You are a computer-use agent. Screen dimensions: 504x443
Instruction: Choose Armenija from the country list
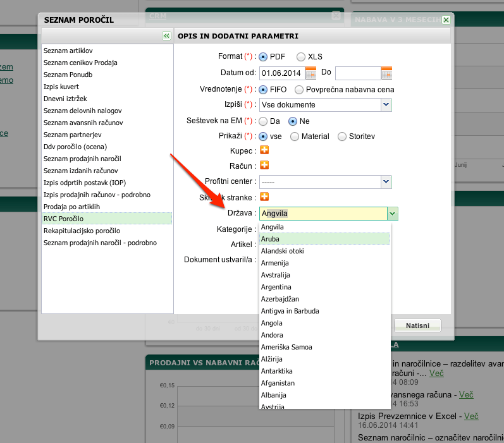(324, 263)
